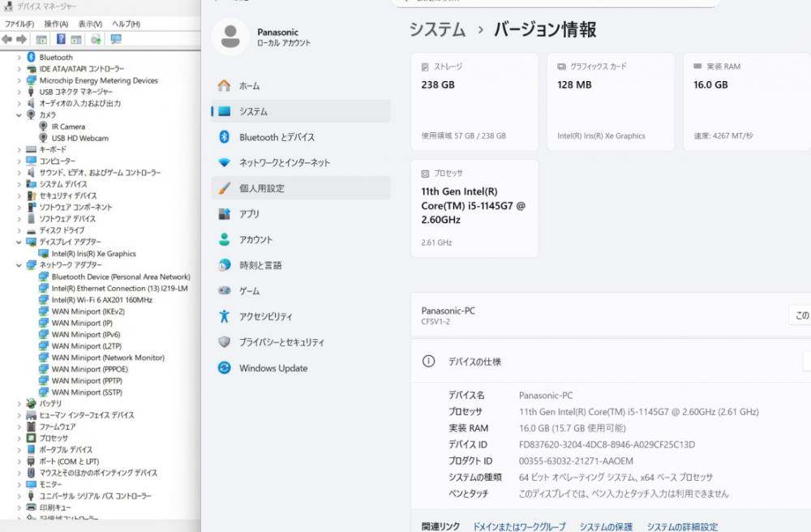The width and height of the screenshot is (811, 532).
Task: Click the Panasonic user account avatar
Action: (230, 36)
